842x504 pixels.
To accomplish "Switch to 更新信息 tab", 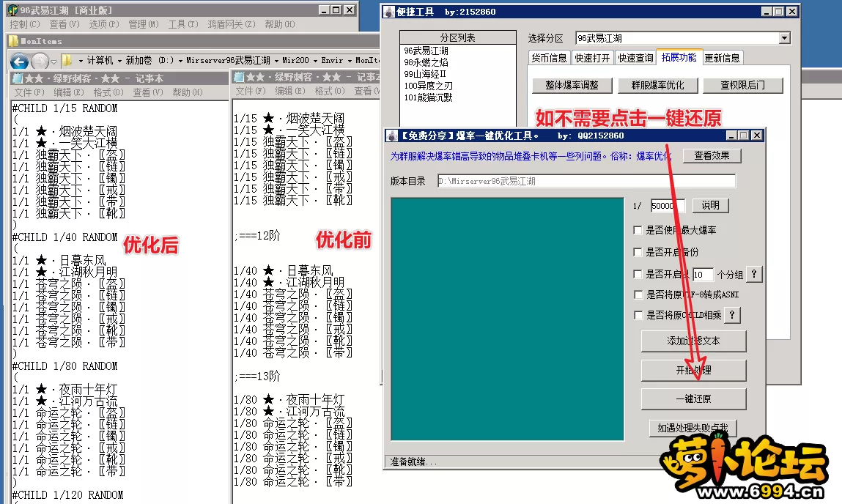I will (x=723, y=58).
